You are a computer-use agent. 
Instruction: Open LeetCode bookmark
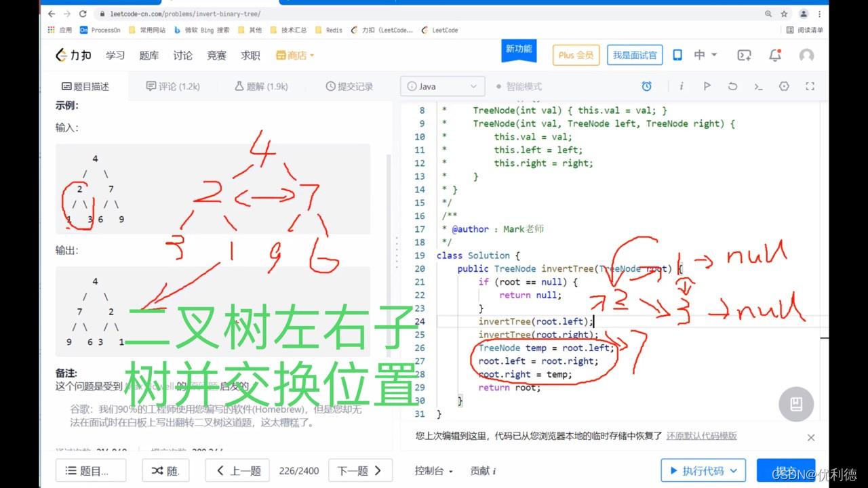pos(439,30)
